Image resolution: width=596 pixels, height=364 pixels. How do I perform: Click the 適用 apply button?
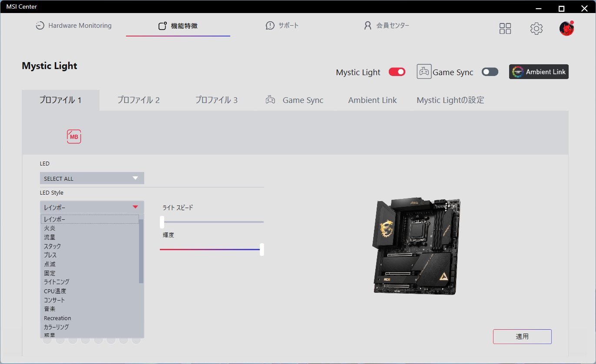(x=522, y=337)
